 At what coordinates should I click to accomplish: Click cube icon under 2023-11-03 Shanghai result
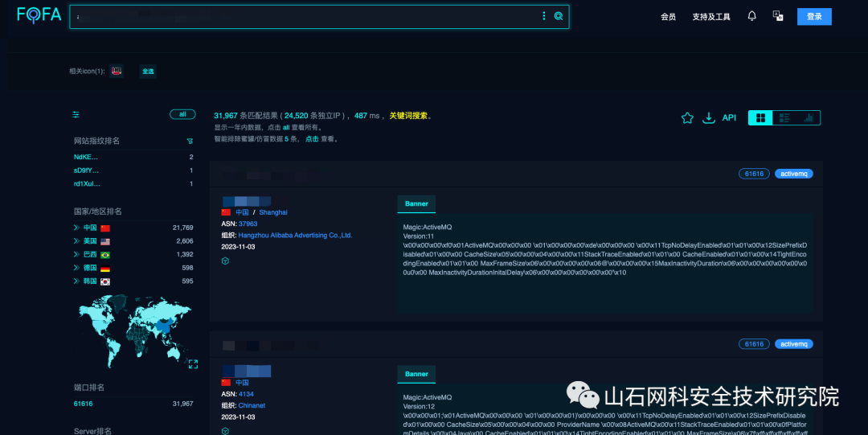click(225, 261)
